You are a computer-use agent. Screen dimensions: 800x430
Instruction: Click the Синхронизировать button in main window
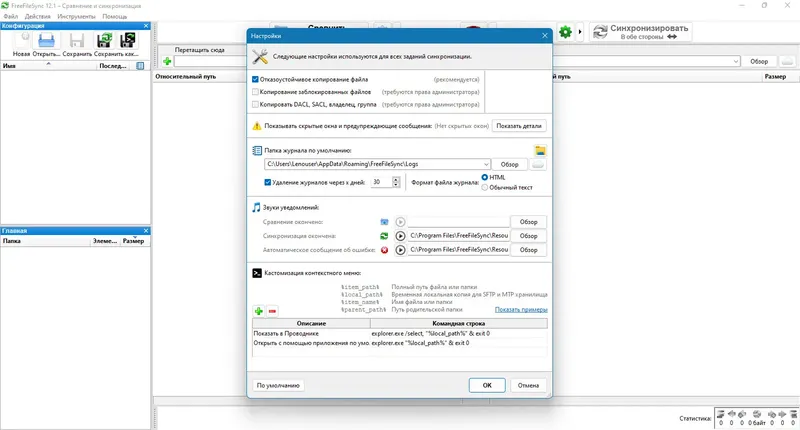(641, 32)
